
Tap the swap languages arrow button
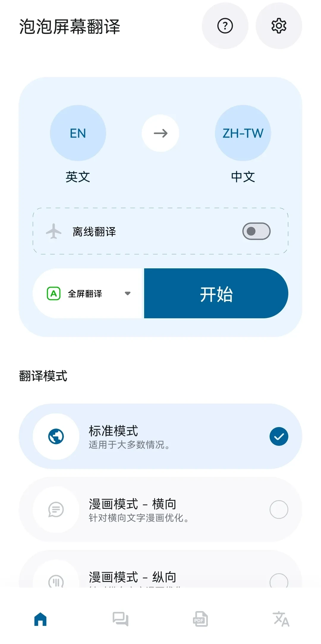coord(160,133)
